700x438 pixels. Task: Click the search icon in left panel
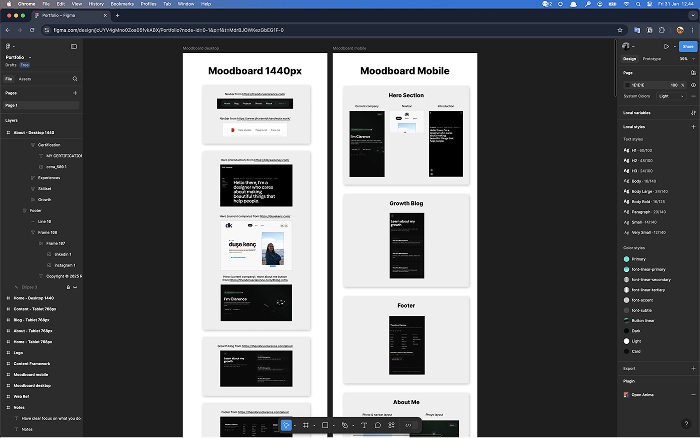pyautogui.click(x=75, y=78)
